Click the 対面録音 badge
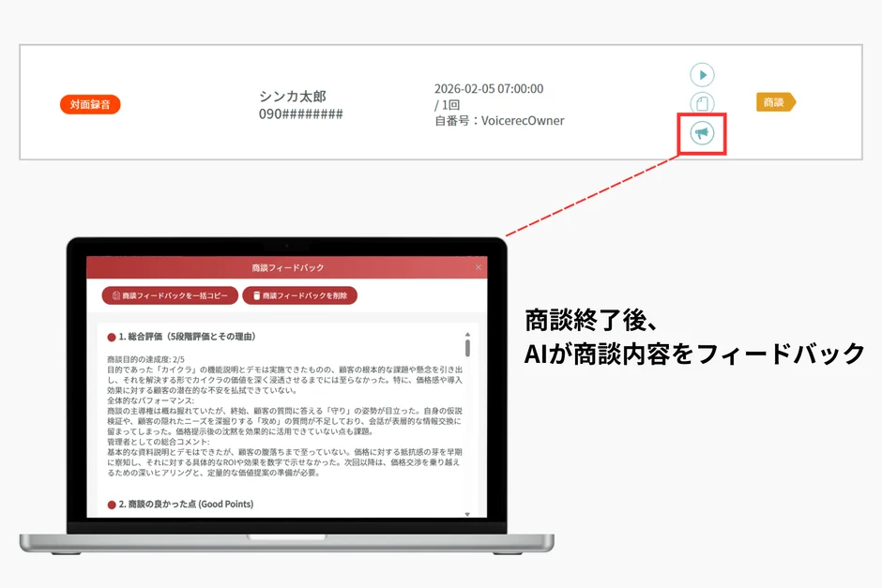Viewport: 882px width, 588px height. click(89, 104)
